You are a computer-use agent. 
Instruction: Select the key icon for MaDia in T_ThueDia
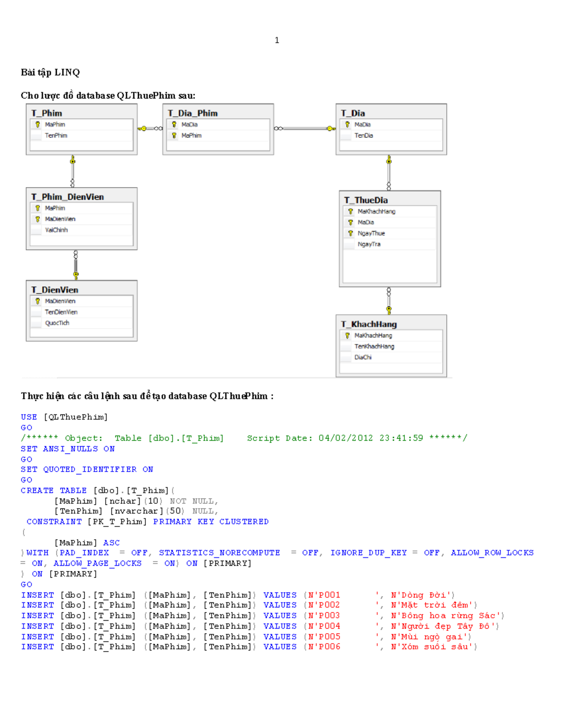pyautogui.click(x=351, y=222)
